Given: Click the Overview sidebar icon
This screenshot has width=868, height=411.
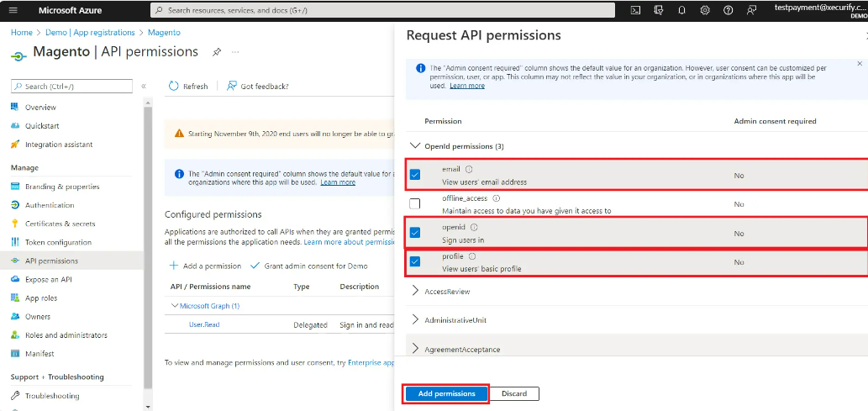Looking at the screenshot, I should pos(15,107).
